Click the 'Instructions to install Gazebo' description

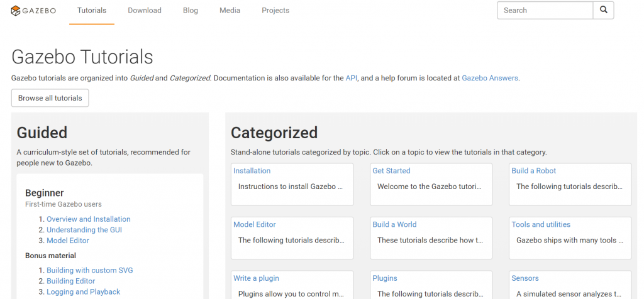[x=291, y=186]
